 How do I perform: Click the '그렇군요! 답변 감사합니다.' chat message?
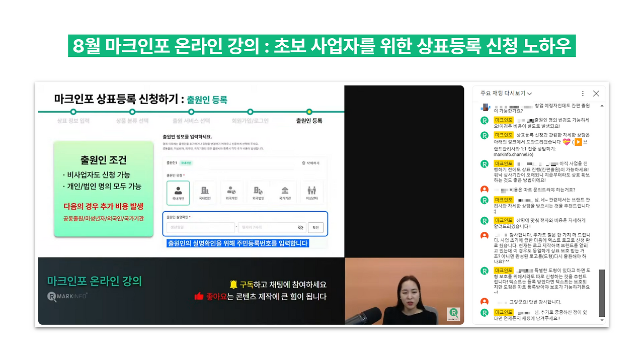(536, 302)
